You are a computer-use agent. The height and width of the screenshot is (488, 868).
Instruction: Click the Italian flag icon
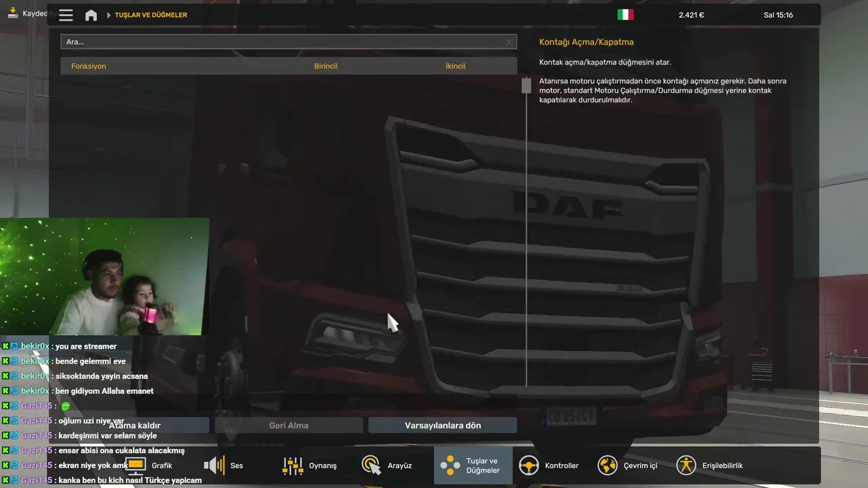click(625, 14)
